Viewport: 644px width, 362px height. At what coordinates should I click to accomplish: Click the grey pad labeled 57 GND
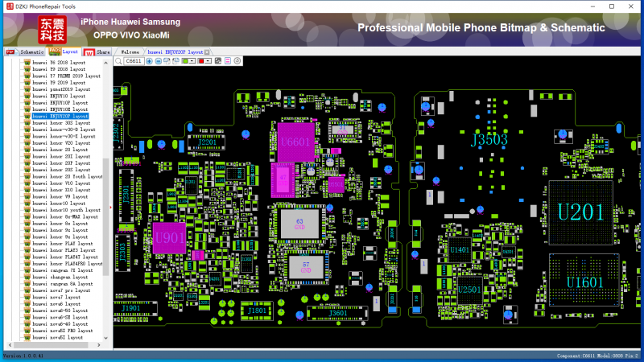tap(306, 267)
